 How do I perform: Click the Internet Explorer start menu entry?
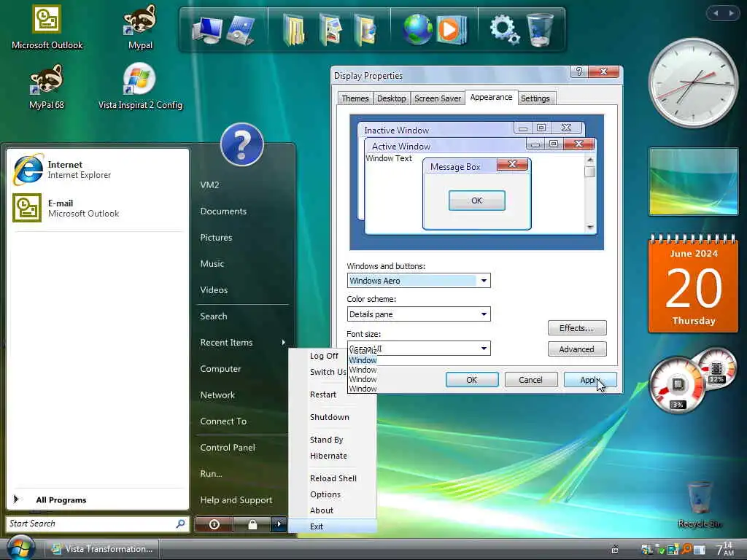point(98,169)
